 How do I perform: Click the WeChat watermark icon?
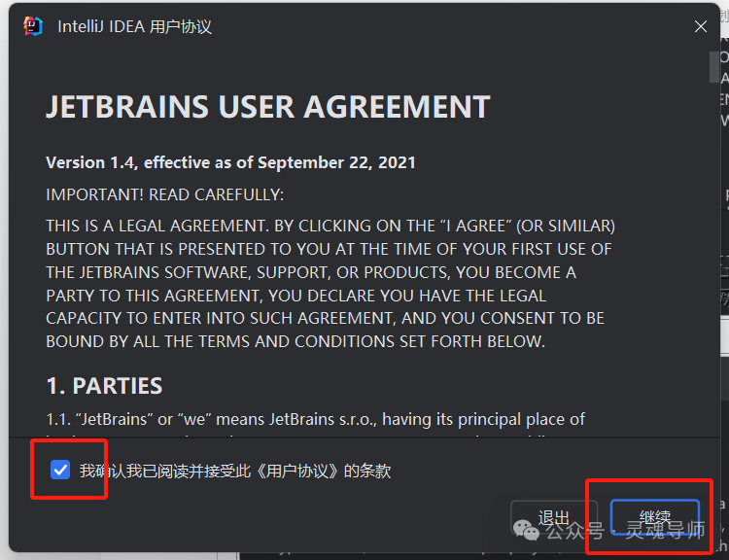click(527, 530)
